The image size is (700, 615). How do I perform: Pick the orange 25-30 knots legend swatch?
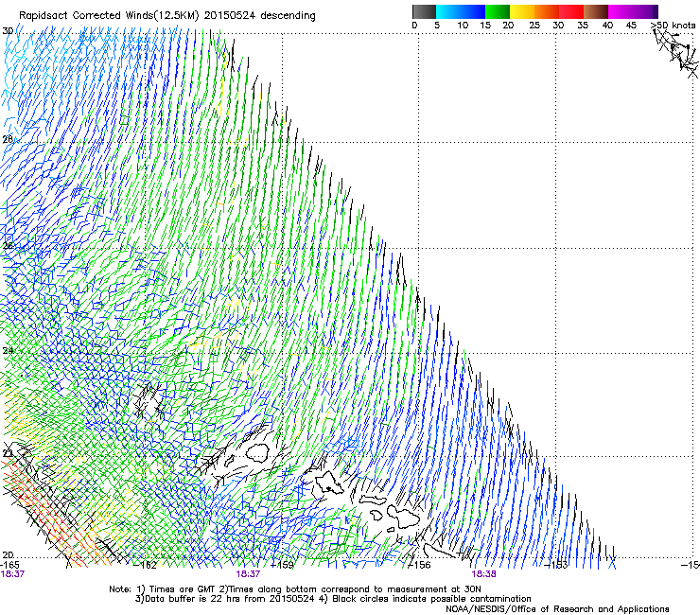pyautogui.click(x=547, y=11)
